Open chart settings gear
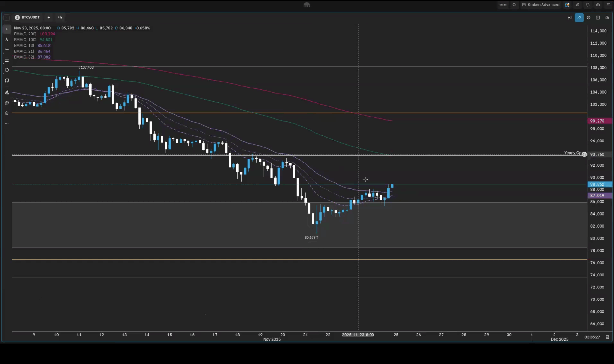 click(589, 18)
